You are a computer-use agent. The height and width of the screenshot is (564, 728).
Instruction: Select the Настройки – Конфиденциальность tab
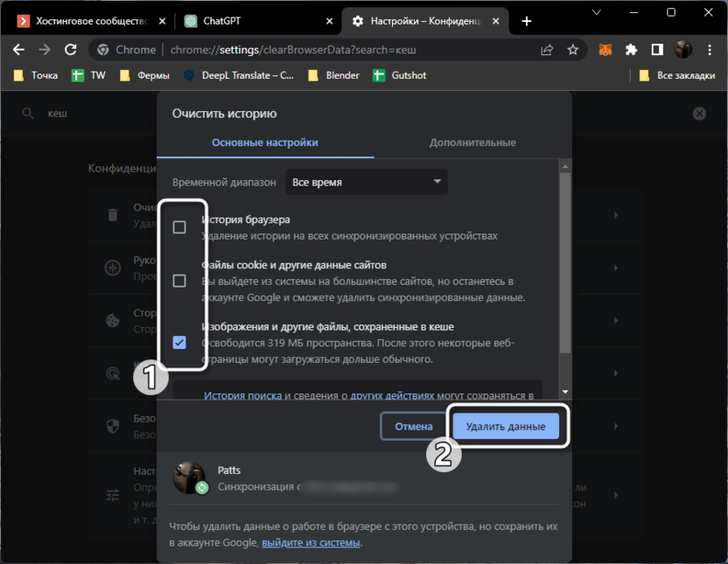coord(425,21)
